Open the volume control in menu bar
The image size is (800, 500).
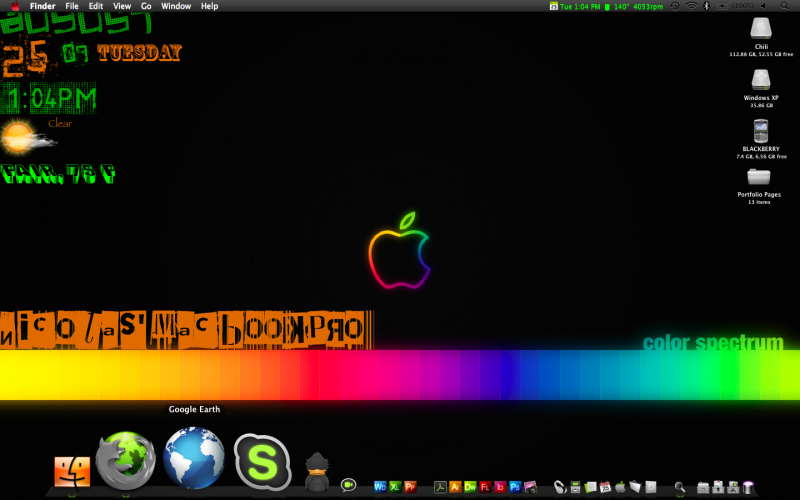[763, 6]
